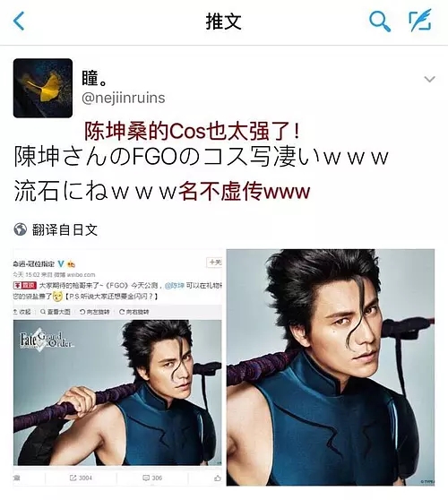Open search with the magnifier icon

(x=379, y=22)
